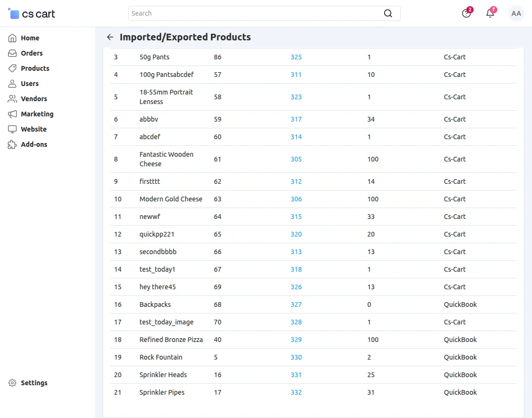Focus the Search input field
Screen dimensions: 532x418
tap(254, 13)
